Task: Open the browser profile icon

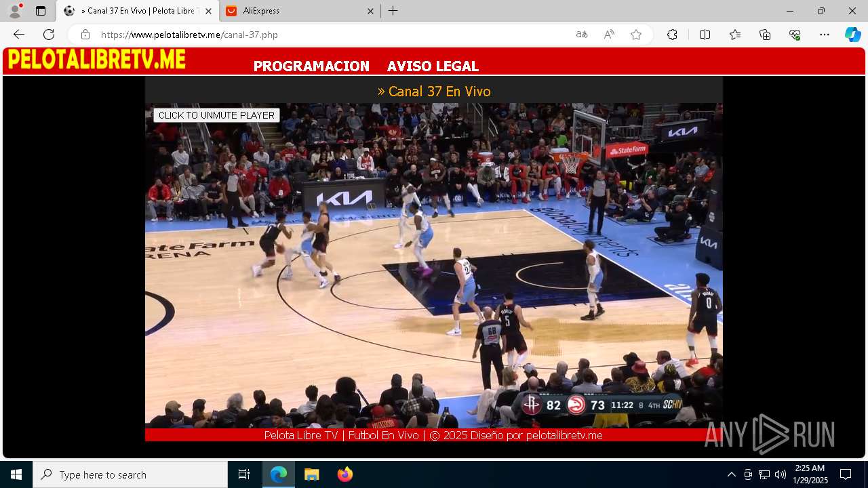Action: (15, 11)
